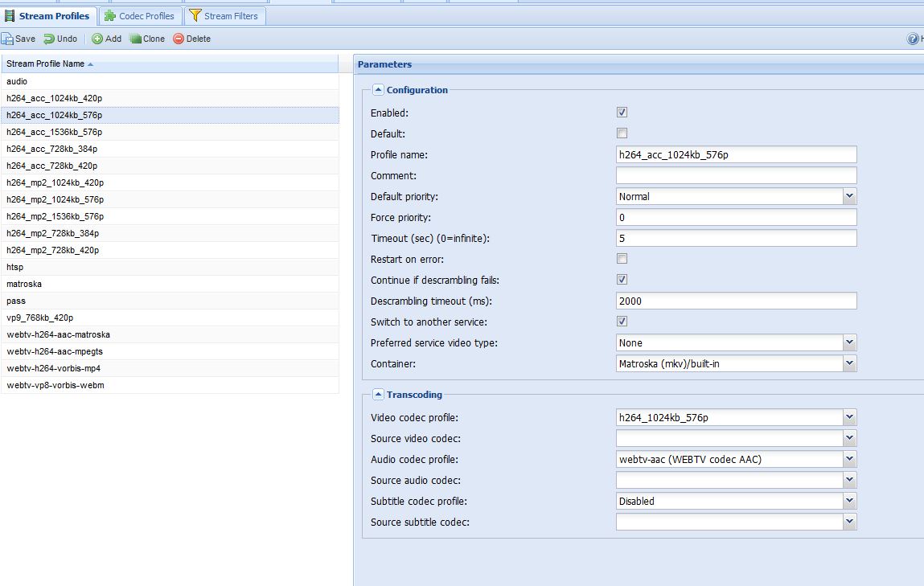Open the Source subtitle codec dropdown
Image resolution: width=924 pixels, height=586 pixels.
tap(849, 522)
